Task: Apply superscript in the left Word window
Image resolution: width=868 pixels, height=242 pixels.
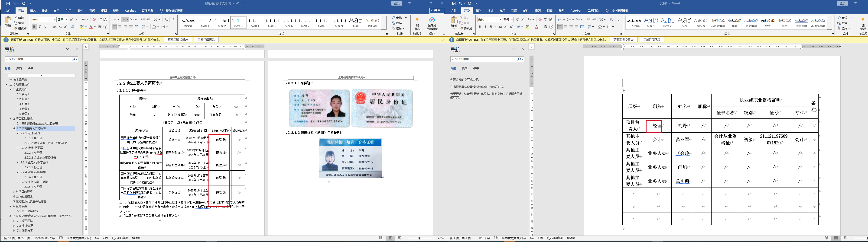Action: tap(65, 27)
